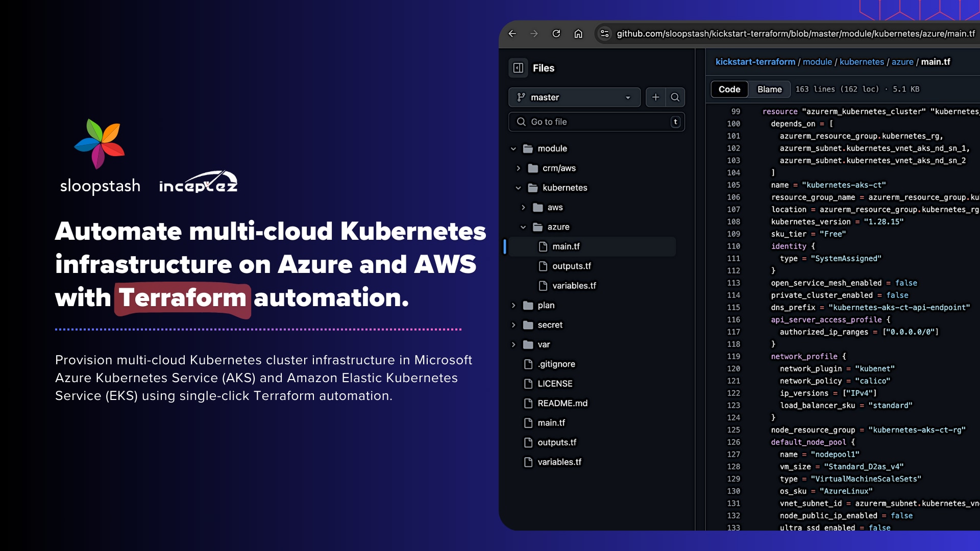The width and height of the screenshot is (980, 551).
Task: Click line 108 kubernetes_version code
Action: click(x=837, y=222)
